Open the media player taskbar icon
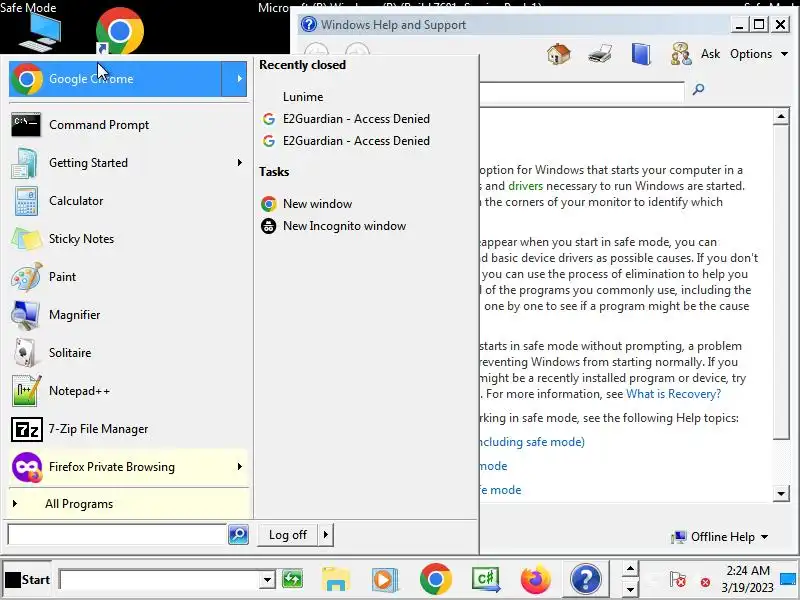 384,580
